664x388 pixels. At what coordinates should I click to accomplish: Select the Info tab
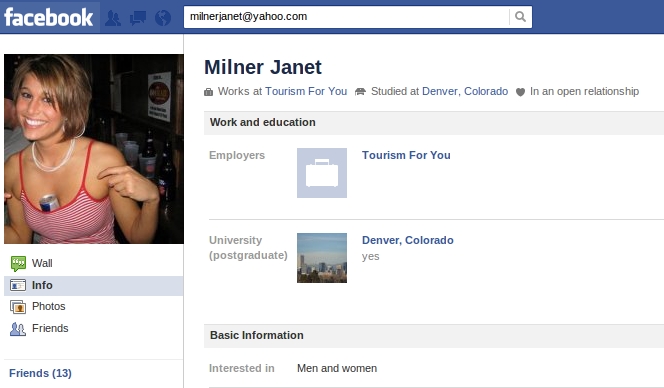(x=94, y=285)
